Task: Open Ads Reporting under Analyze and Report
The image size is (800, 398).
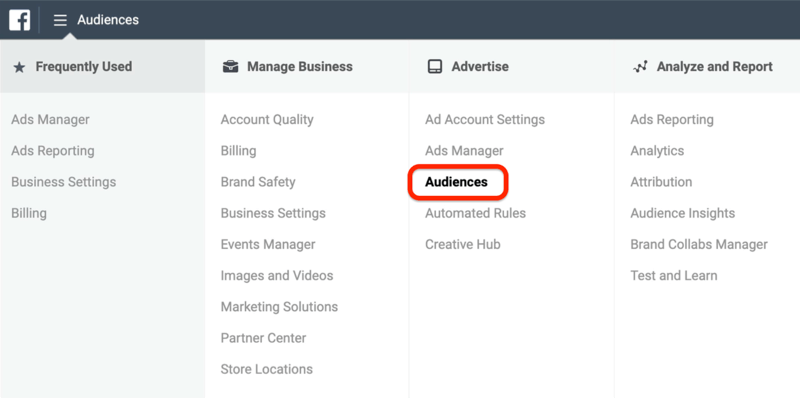Action: (x=672, y=120)
